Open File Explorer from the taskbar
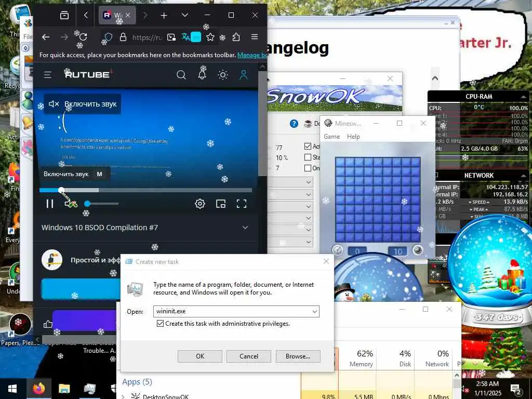 [x=64, y=389]
